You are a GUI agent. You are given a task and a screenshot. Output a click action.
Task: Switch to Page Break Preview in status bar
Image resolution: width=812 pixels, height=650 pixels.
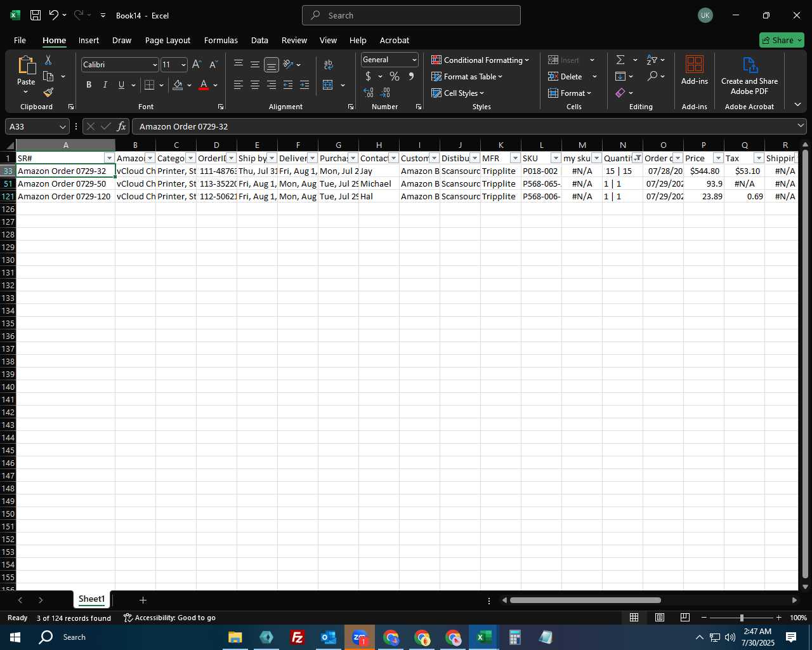pyautogui.click(x=685, y=618)
